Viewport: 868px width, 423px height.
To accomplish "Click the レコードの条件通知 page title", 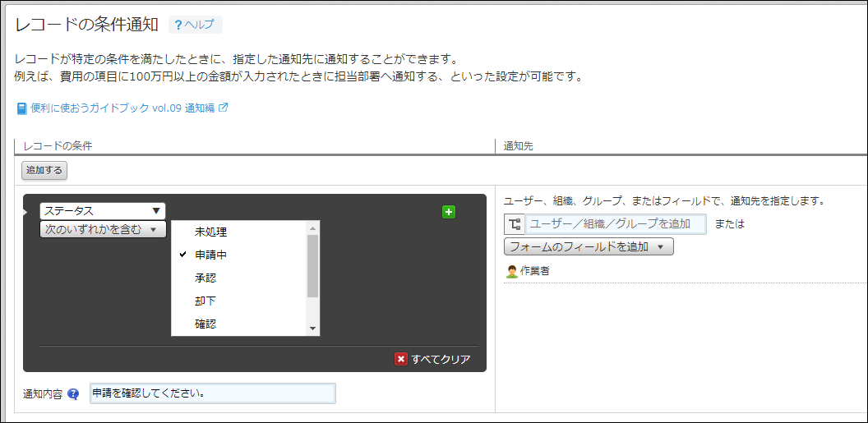I will [87, 25].
